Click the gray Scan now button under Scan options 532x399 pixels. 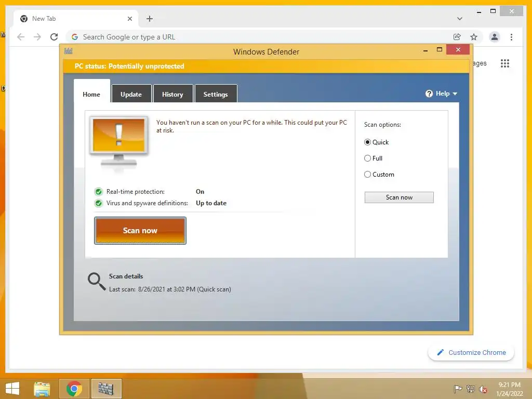click(x=399, y=197)
